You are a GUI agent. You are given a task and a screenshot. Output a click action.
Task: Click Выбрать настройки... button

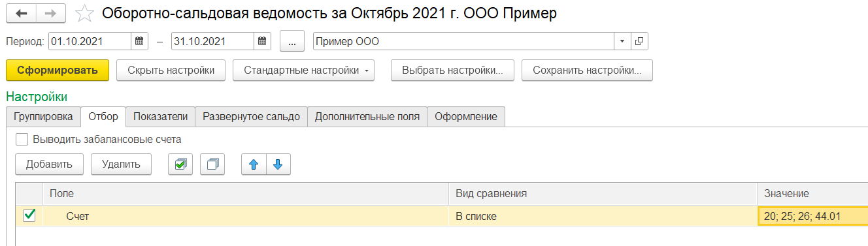pos(452,70)
